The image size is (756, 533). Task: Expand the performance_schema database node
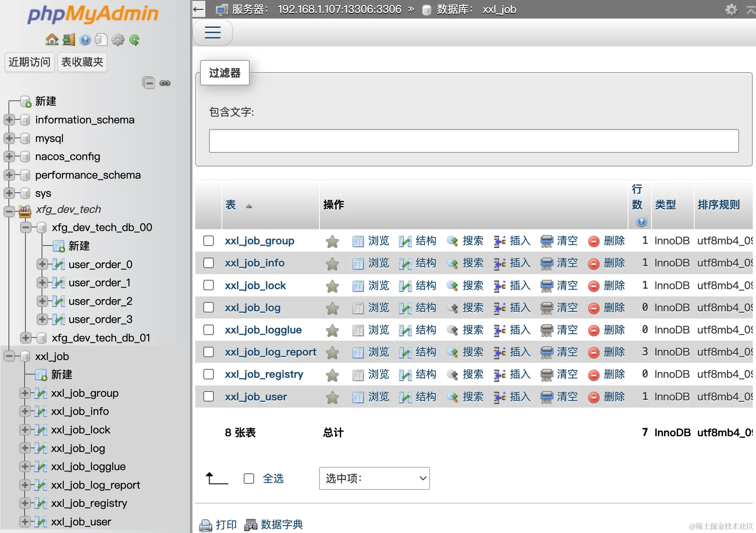(9, 175)
